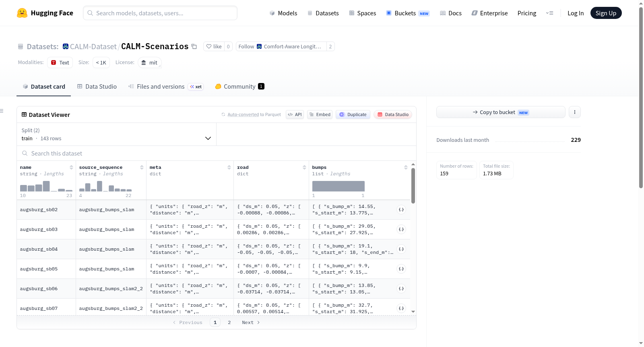Select the Dataset card tab
This screenshot has width=644, height=347.
[43, 87]
